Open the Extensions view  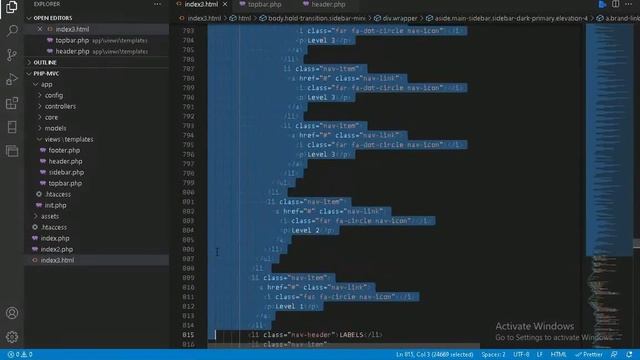[x=12, y=103]
